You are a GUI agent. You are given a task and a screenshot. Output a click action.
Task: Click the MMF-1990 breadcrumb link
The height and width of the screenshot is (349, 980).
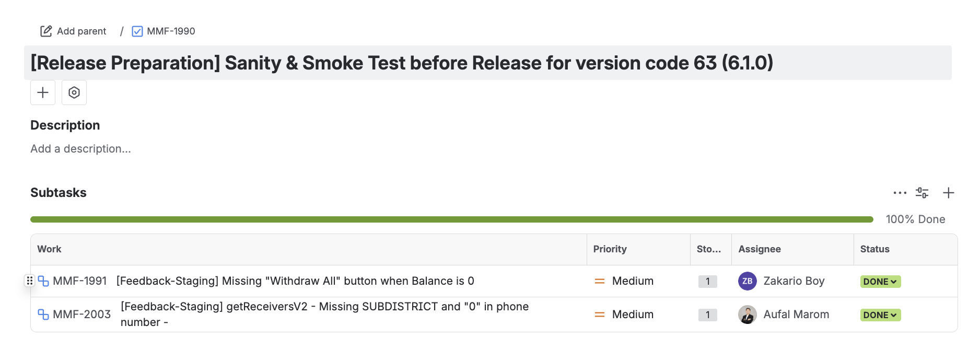171,31
